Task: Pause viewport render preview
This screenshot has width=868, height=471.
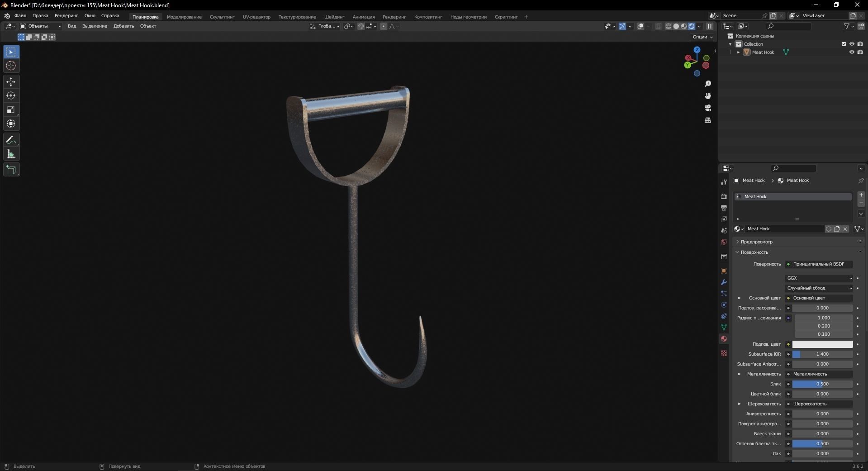Action: tap(710, 26)
